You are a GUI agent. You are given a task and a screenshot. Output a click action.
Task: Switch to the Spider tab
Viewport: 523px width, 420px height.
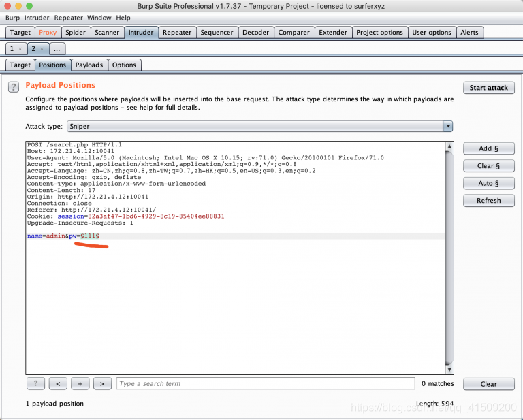(76, 32)
